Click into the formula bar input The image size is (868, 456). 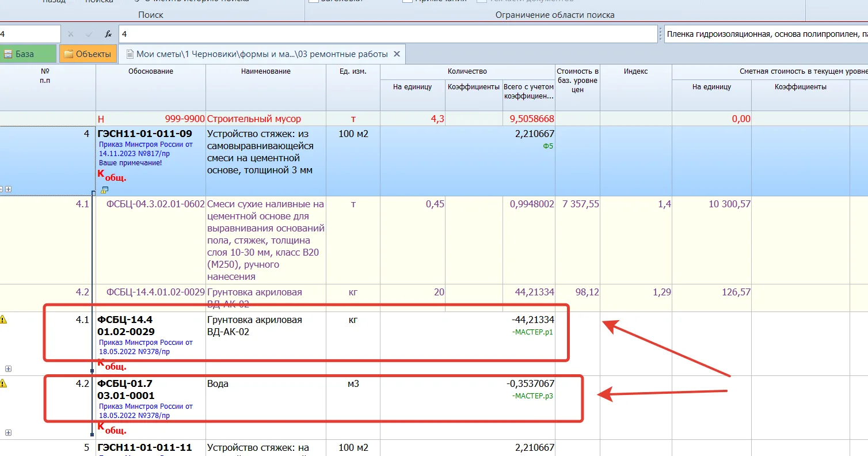[388, 35]
